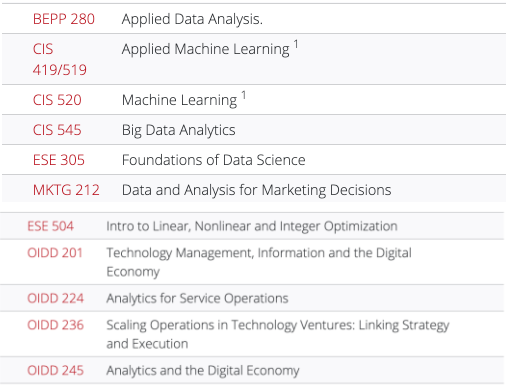Click footnote 1 beside Applied Machine Learning

[x=296, y=44]
